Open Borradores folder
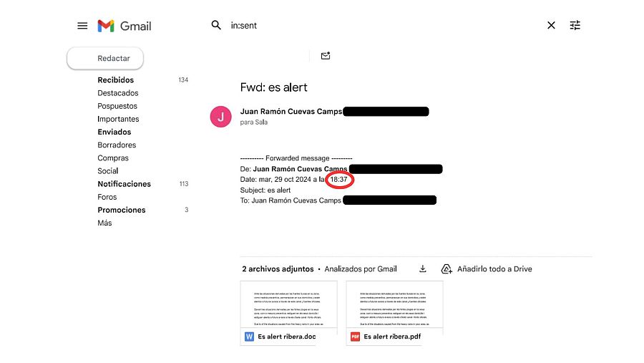The height and width of the screenshot is (363, 644). [117, 145]
